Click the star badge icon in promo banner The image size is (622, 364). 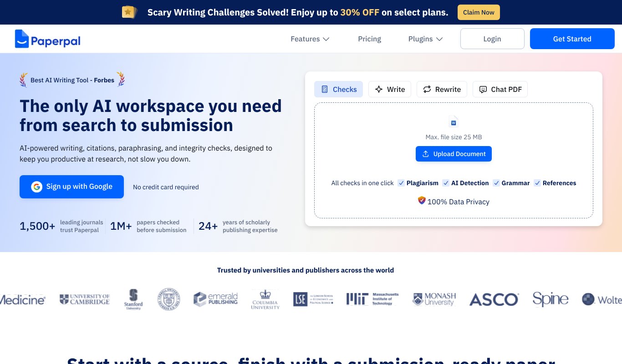[129, 12]
